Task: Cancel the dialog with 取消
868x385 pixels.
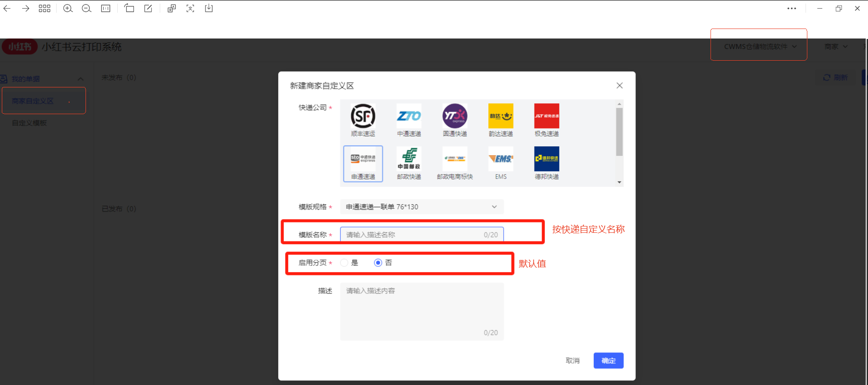Action: (572, 361)
